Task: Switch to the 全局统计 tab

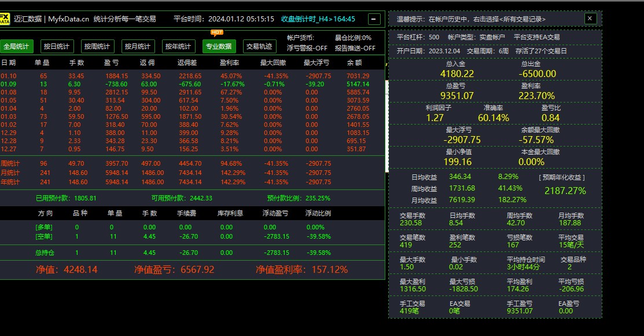Action: (x=16, y=46)
